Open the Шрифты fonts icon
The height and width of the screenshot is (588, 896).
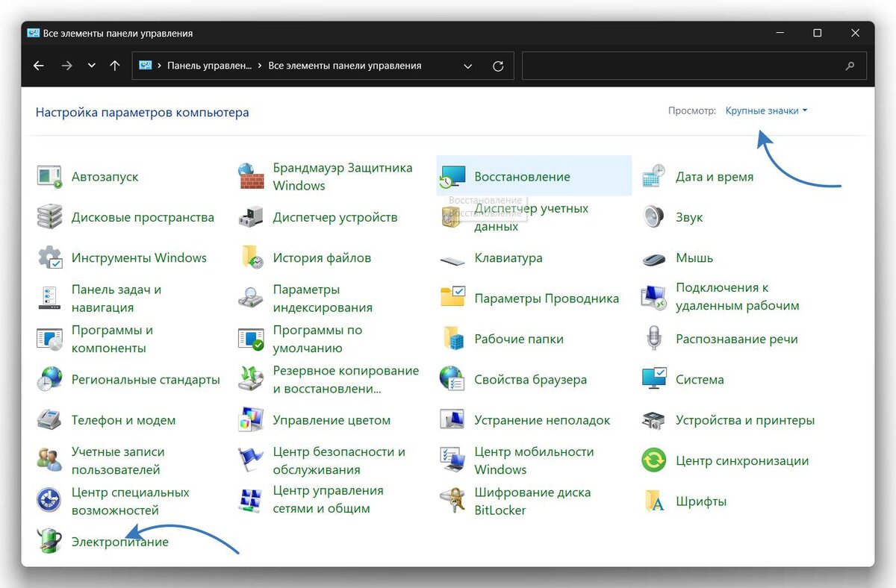(654, 501)
